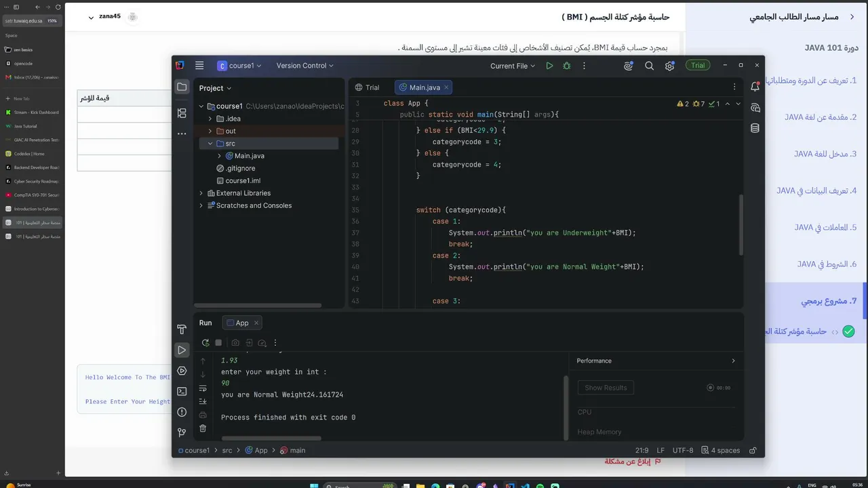Click the main breadcrumb in navigation bar
The image size is (868, 488).
(293, 450)
